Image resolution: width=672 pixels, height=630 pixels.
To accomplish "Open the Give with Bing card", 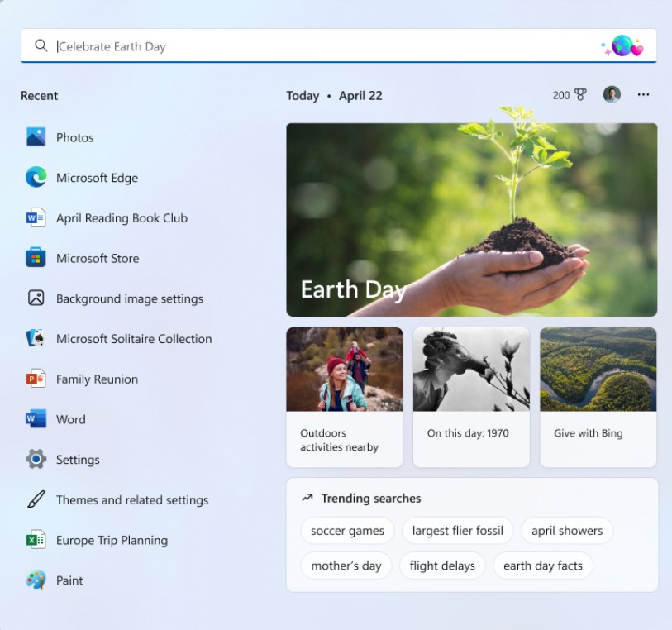I will [x=598, y=397].
